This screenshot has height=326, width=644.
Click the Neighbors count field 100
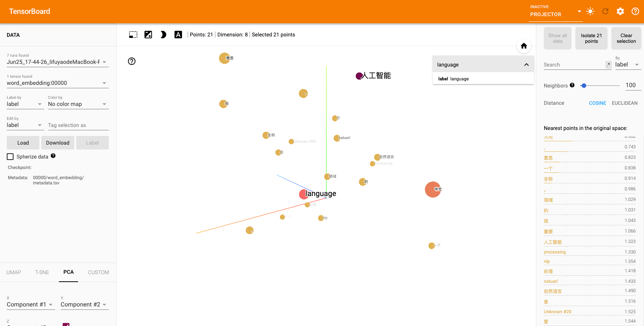[633, 85]
